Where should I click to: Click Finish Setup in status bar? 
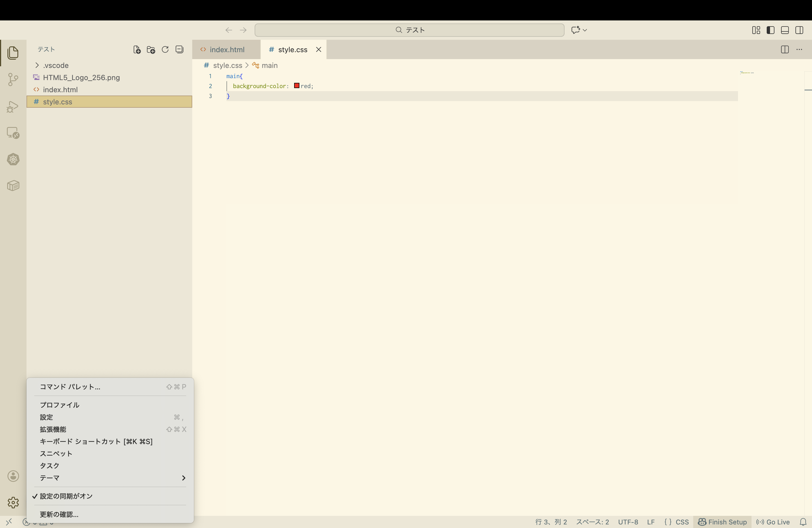point(722,522)
